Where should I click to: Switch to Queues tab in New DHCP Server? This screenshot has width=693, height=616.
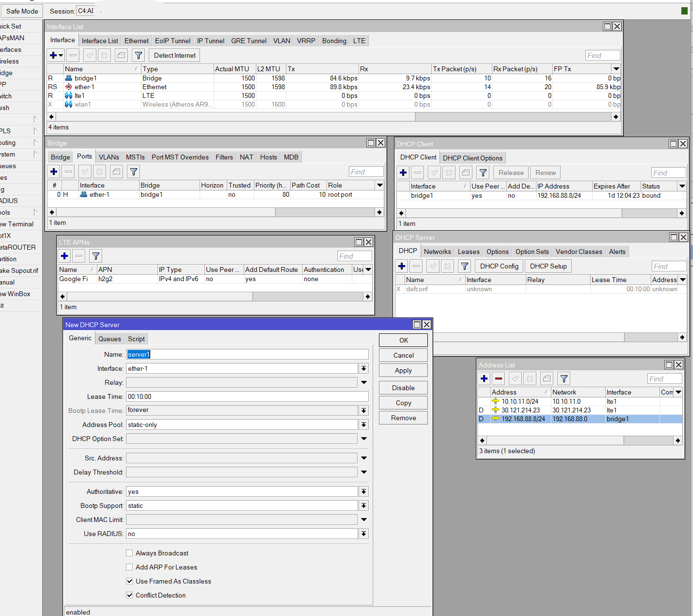coord(110,339)
